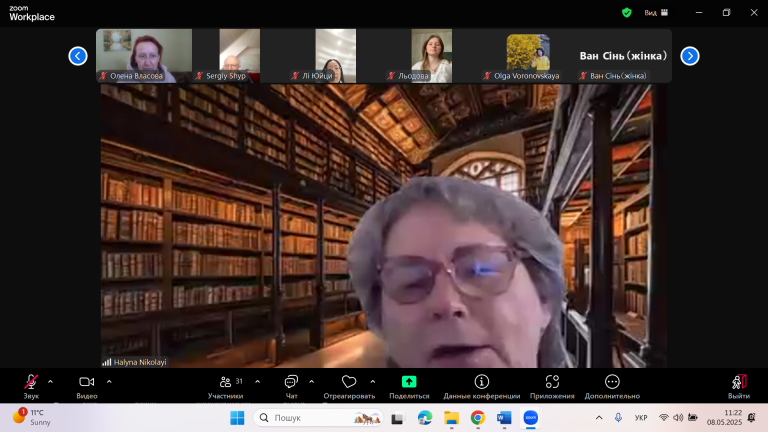Screen dimensions: 768x432
Task: Open the Дополнительно more options menu
Action: point(612,386)
